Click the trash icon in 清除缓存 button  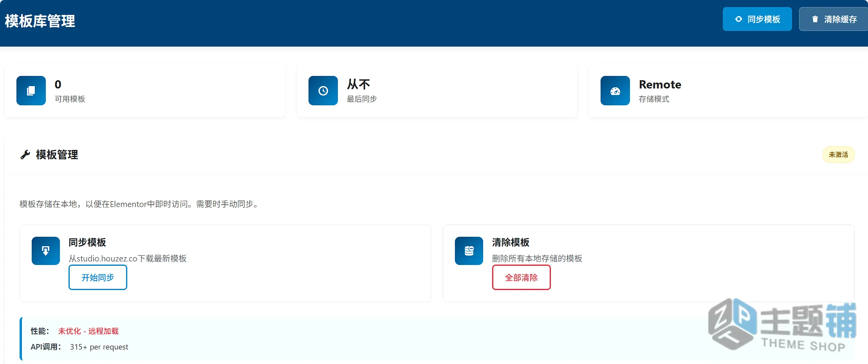point(815,19)
